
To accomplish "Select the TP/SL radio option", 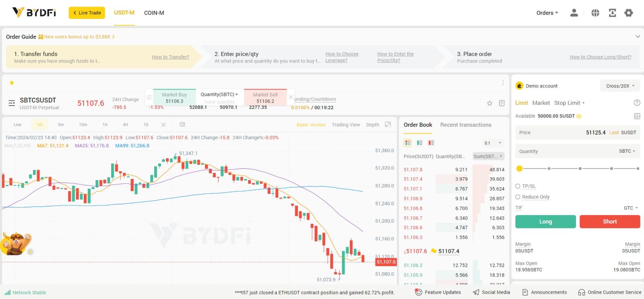I will tap(518, 186).
